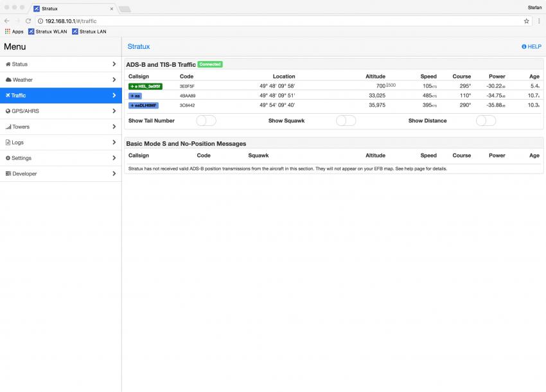546x392 pixels.
Task: Select the Stratux browser tab
Action: (x=74, y=9)
